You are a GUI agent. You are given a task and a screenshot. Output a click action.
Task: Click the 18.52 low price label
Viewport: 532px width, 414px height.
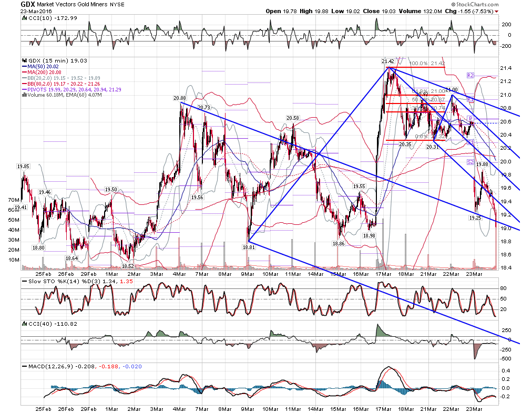pos(128,266)
